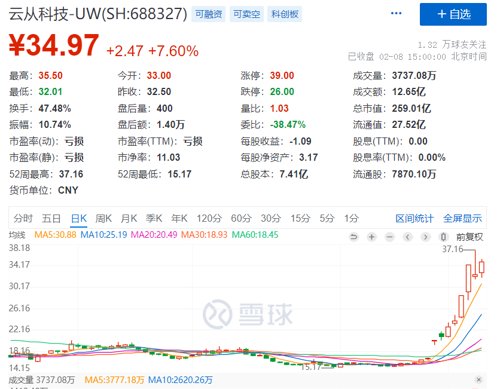Close the volume panel with the x icon
This screenshot has height=389, width=500.
[479, 380]
